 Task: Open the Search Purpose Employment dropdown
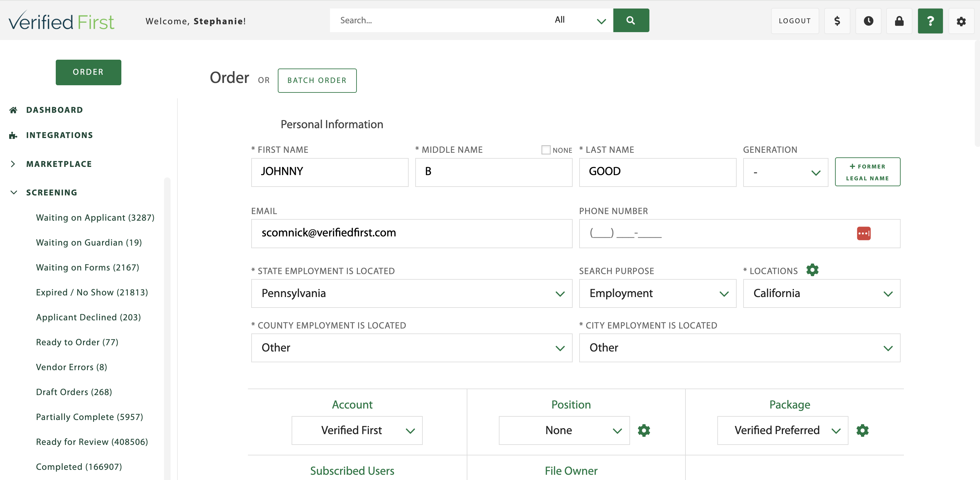[657, 293]
